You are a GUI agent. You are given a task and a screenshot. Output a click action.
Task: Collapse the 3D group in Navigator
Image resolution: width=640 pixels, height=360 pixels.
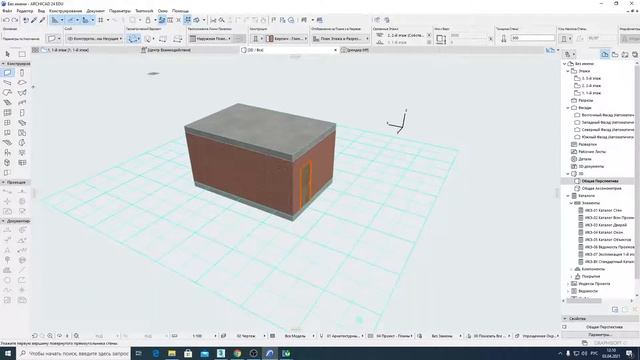coord(568,174)
